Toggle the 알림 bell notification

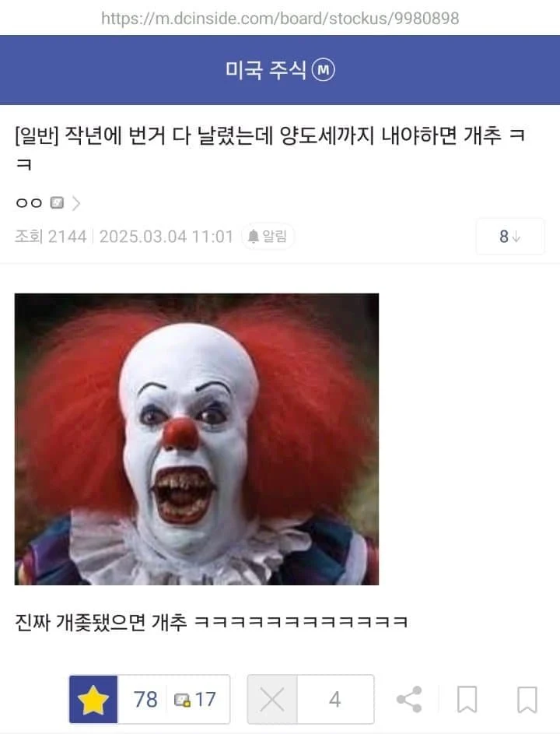pyautogui.click(x=268, y=237)
